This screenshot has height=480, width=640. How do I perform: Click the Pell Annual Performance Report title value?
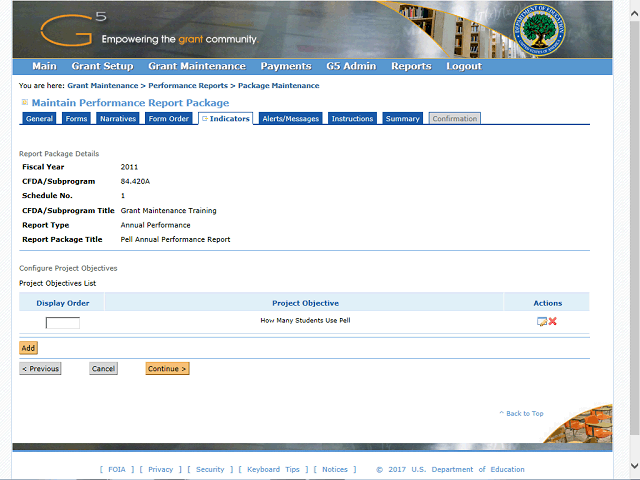click(x=175, y=240)
